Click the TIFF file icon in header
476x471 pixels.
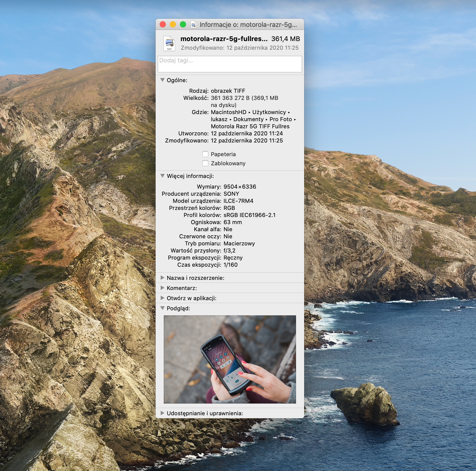(x=169, y=43)
